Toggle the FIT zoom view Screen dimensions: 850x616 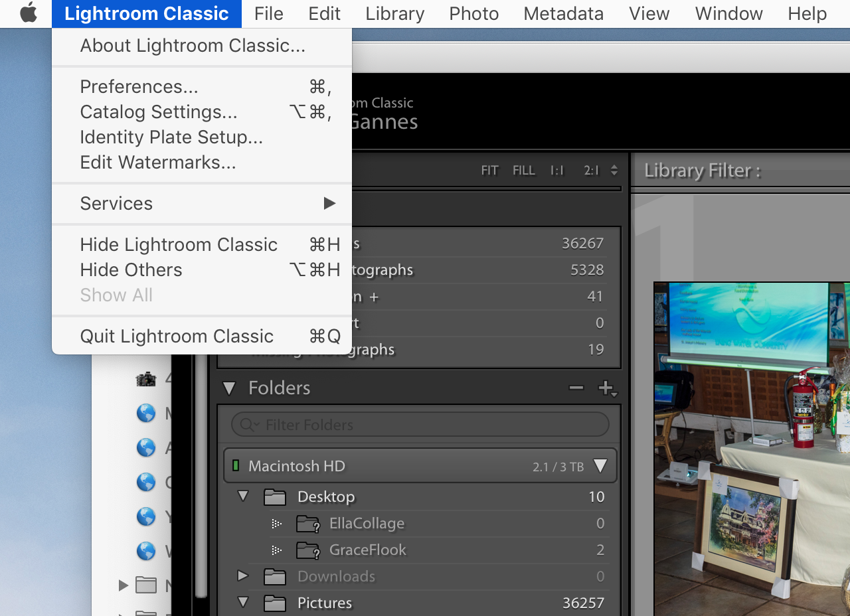489,170
